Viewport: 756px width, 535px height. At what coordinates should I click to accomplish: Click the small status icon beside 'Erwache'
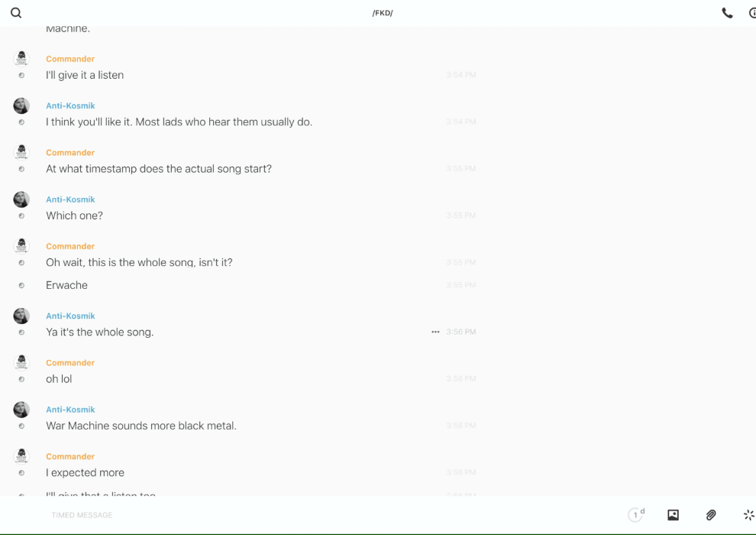coord(21,286)
